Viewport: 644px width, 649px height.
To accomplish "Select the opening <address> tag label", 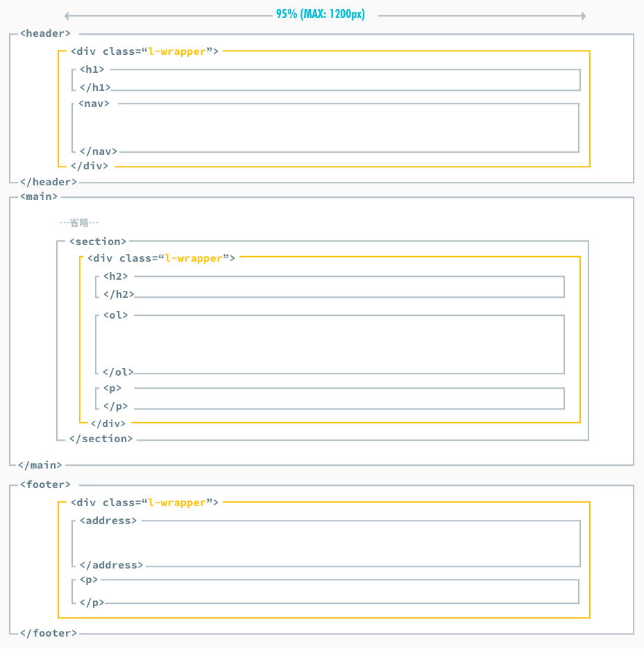I will click(108, 521).
